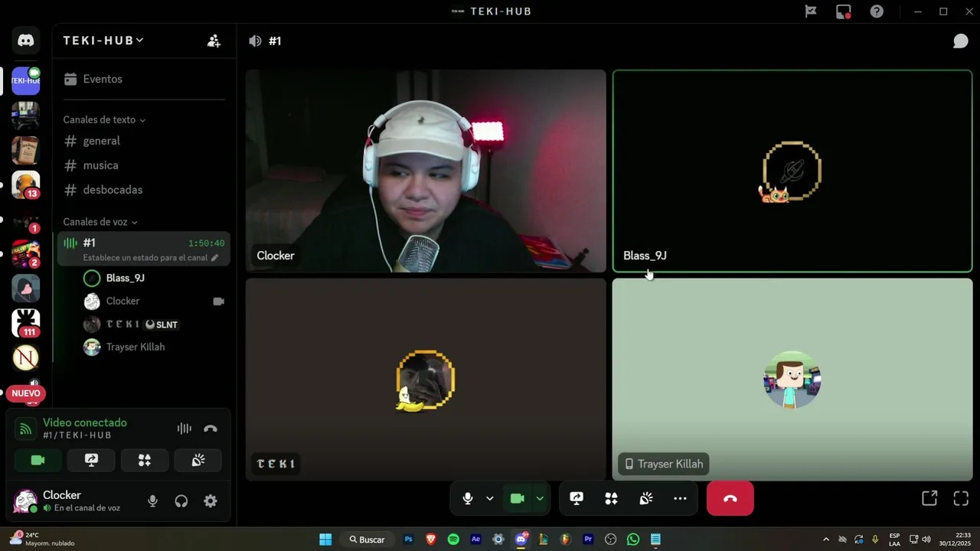Select the TEKI-HUB server icon
The image size is (980, 551).
pyautogui.click(x=26, y=80)
